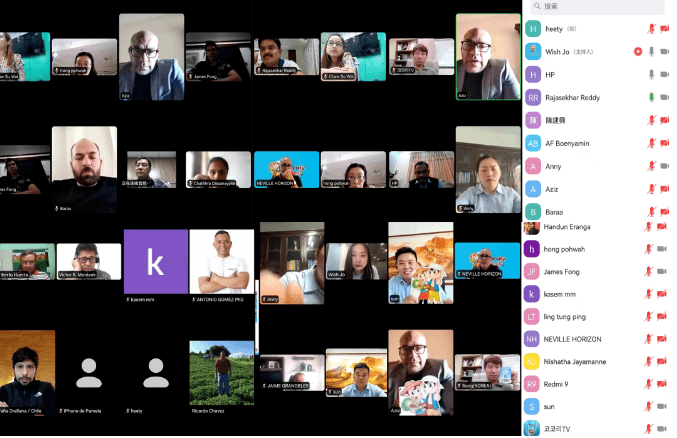Click Redmi 9's disabled camera icon
677x438 pixels.
663,384
